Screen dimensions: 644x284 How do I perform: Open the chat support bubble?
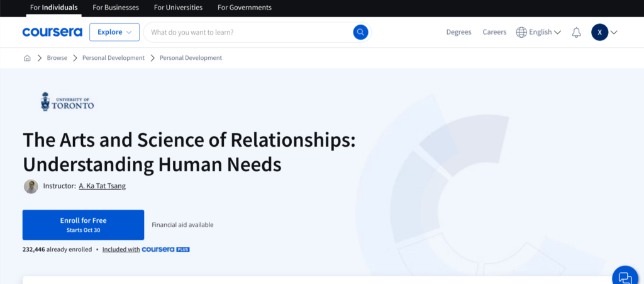coord(625,276)
